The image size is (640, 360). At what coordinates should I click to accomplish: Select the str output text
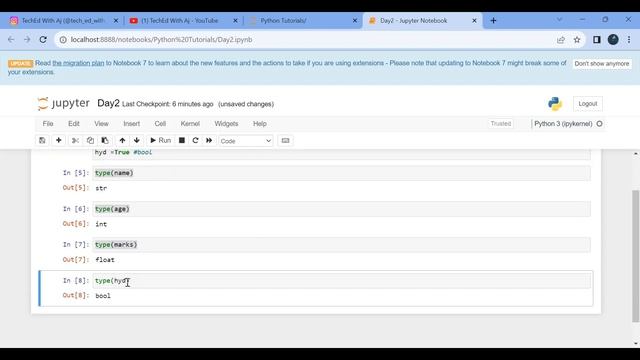tap(101, 188)
